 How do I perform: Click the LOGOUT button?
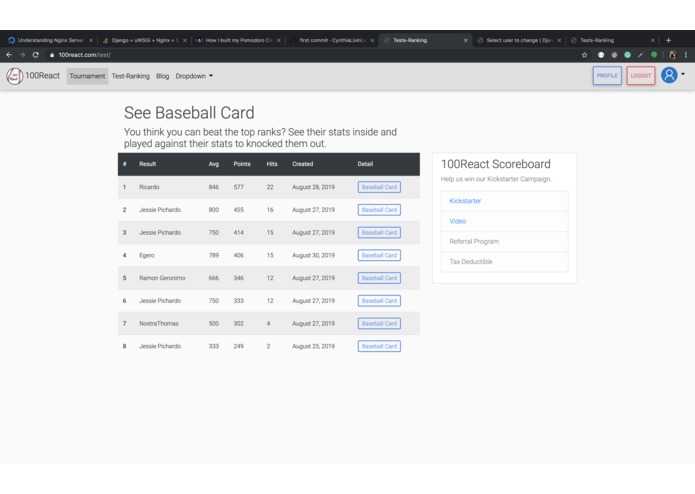pos(641,76)
